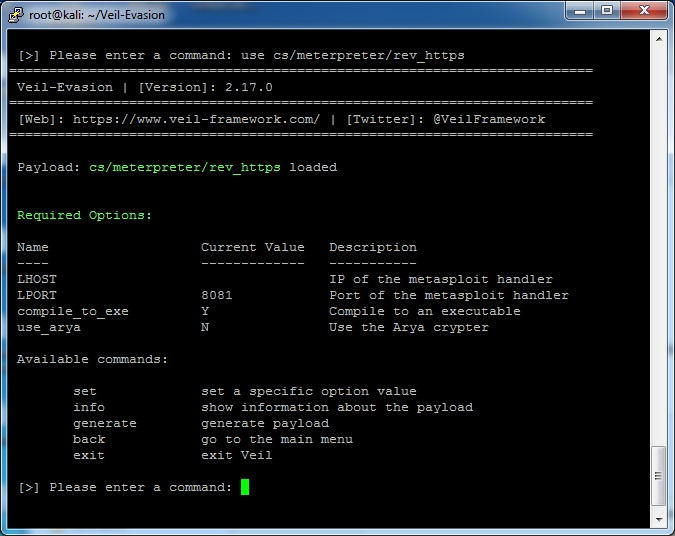Click the 'Required Options:' heading

click(84, 215)
